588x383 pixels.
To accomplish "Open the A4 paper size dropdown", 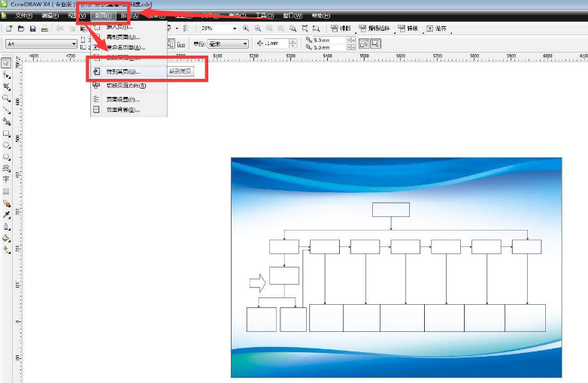I will (74, 44).
